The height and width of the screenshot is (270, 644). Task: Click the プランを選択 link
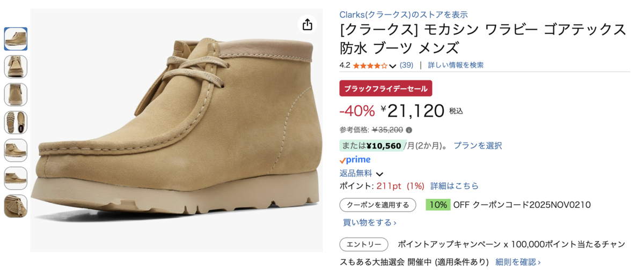(478, 145)
